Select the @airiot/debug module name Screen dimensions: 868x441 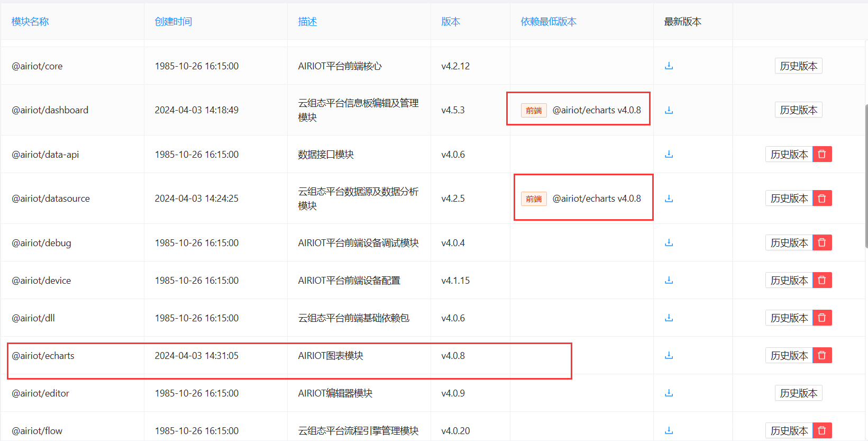pyautogui.click(x=41, y=243)
